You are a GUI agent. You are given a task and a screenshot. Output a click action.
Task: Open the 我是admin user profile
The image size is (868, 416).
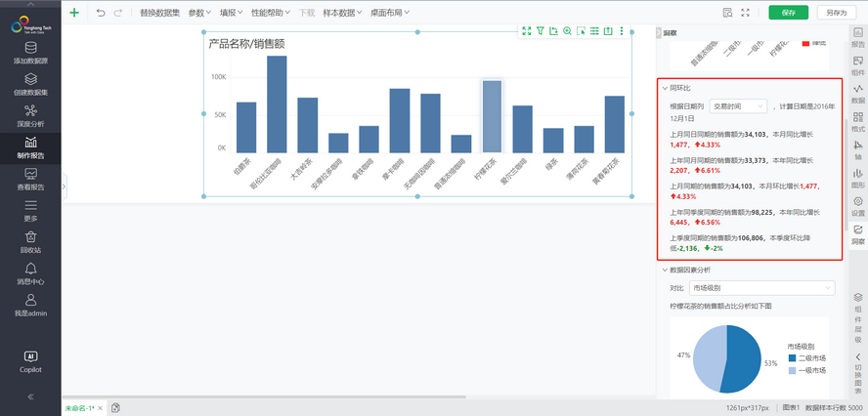coord(30,306)
